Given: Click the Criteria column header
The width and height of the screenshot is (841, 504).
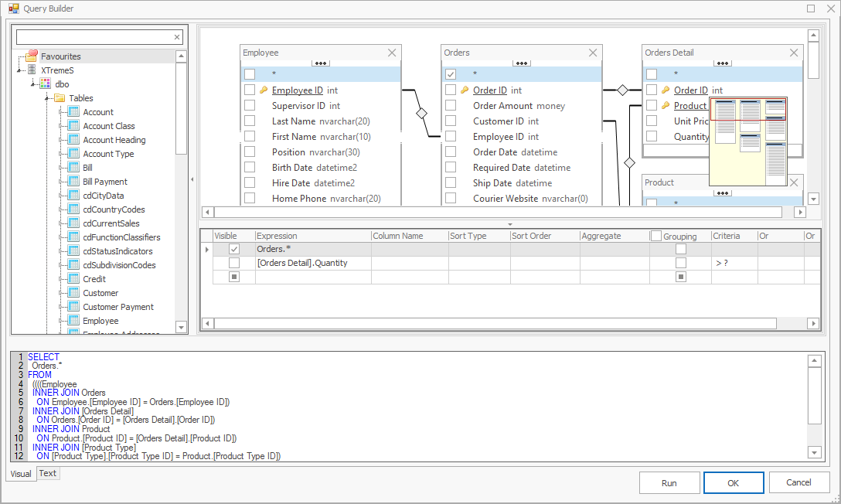Looking at the screenshot, I should point(734,236).
